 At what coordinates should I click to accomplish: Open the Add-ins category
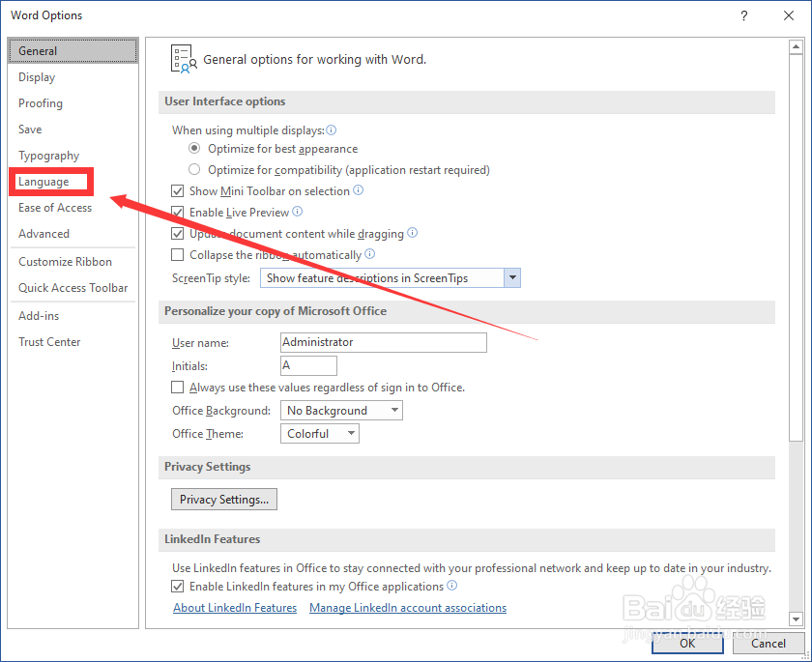click(x=72, y=316)
